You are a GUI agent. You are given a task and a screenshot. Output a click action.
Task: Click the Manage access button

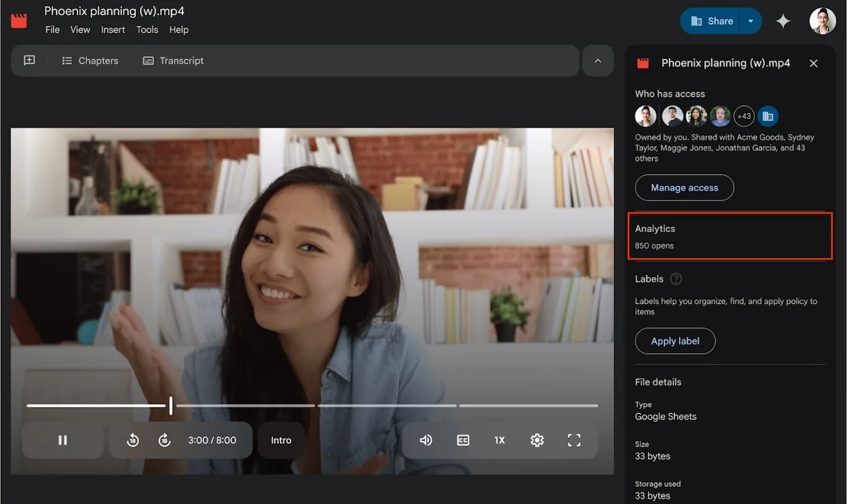684,187
